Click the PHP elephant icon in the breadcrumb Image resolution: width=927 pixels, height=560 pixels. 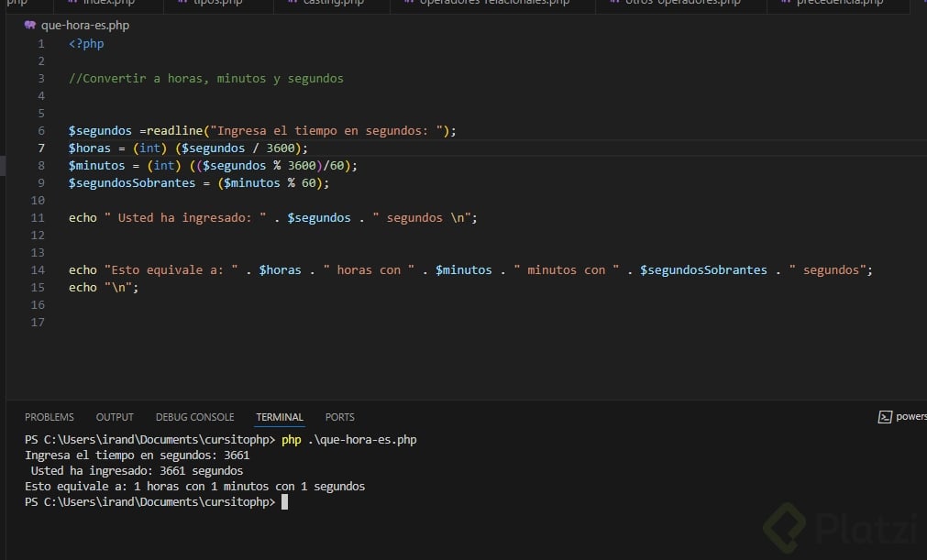[x=30, y=26]
